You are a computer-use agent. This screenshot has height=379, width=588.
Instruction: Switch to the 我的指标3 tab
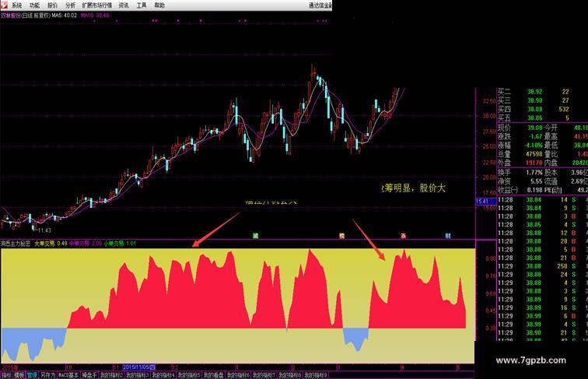click(137, 375)
